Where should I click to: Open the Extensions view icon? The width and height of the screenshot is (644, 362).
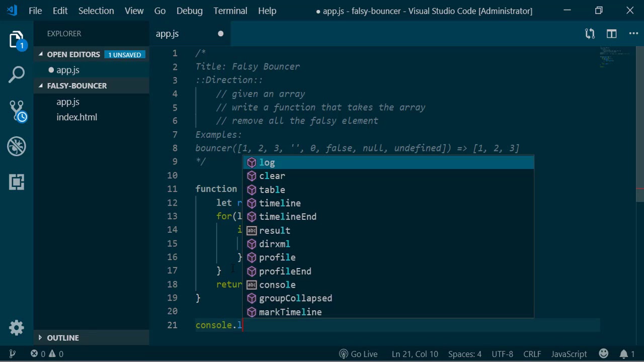tap(17, 182)
